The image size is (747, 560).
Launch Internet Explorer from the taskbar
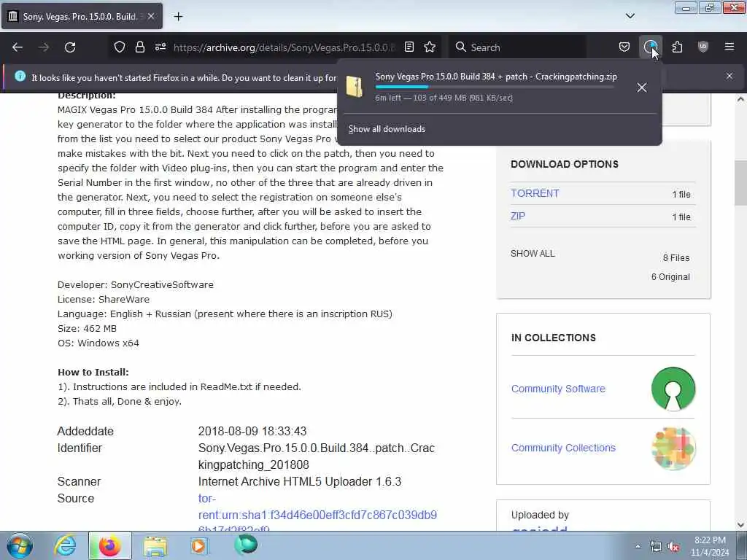point(65,545)
